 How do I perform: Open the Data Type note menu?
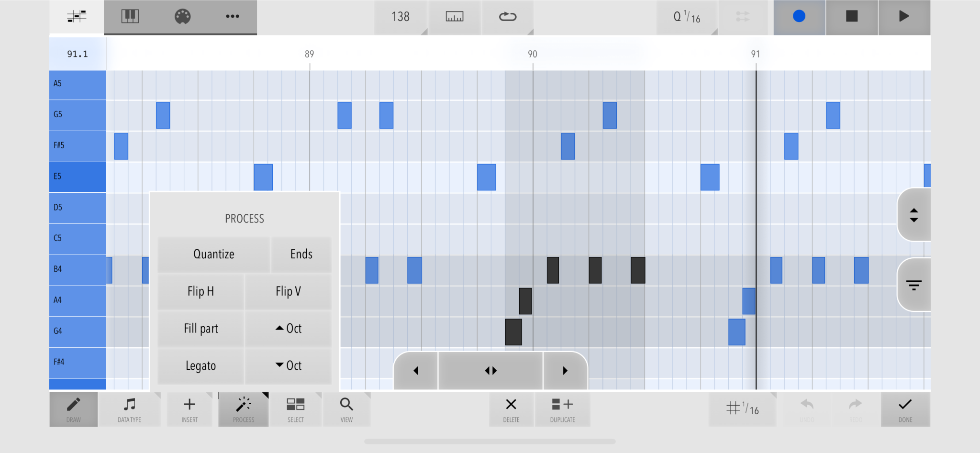129,409
